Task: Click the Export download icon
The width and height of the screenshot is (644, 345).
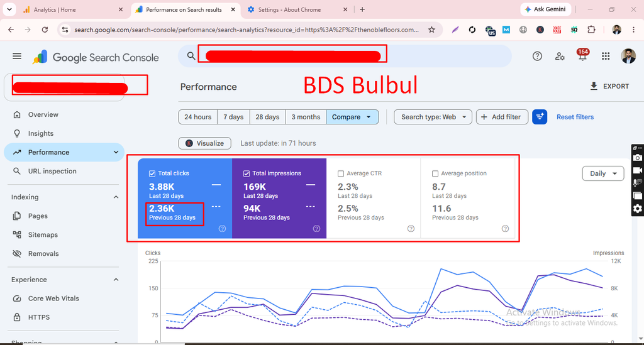Action: [594, 86]
